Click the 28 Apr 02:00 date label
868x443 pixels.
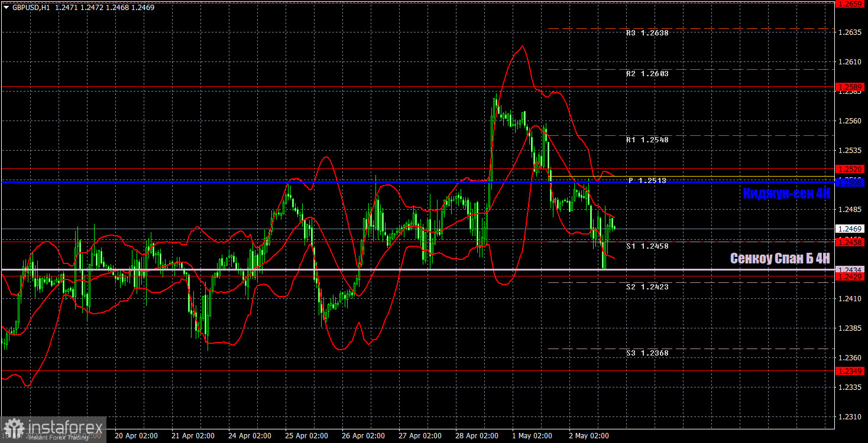(x=477, y=436)
